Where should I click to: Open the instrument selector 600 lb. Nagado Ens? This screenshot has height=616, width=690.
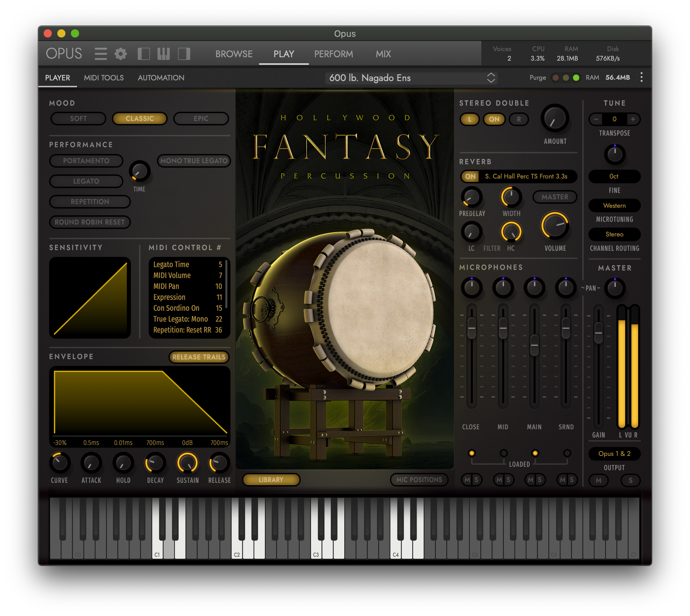[x=411, y=78]
